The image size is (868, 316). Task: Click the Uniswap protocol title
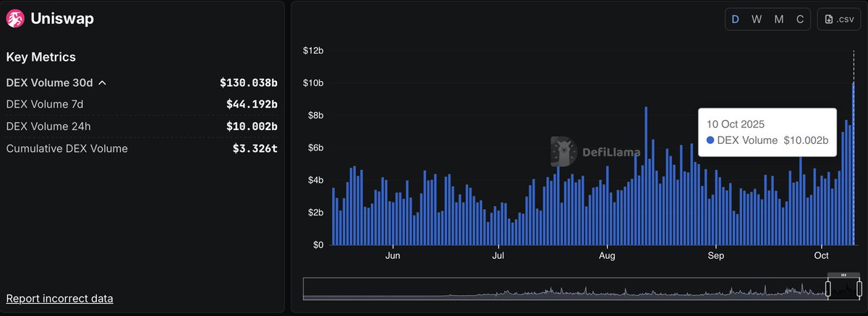62,20
